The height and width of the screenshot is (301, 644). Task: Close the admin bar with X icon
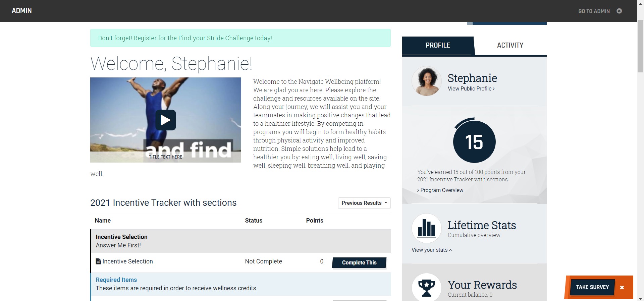[619, 11]
